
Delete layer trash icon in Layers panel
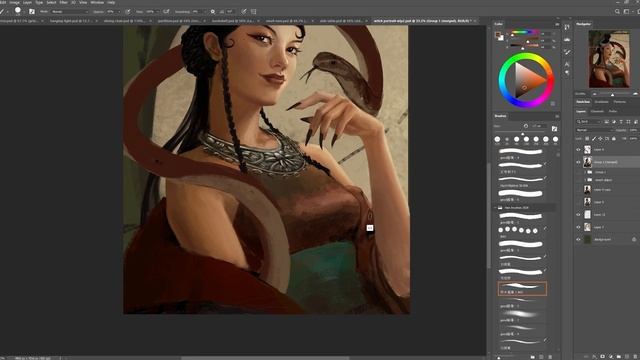tap(635, 357)
